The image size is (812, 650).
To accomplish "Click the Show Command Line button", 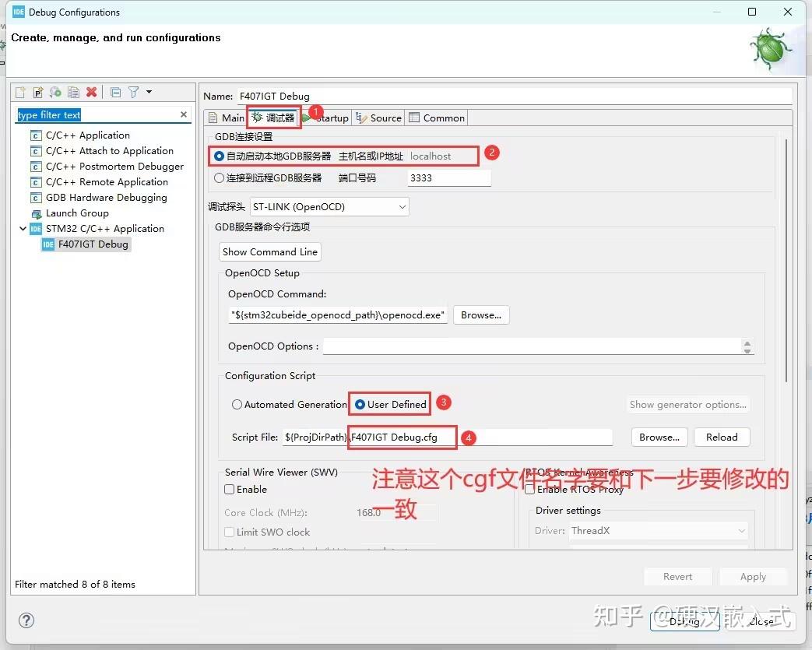I will click(x=269, y=251).
